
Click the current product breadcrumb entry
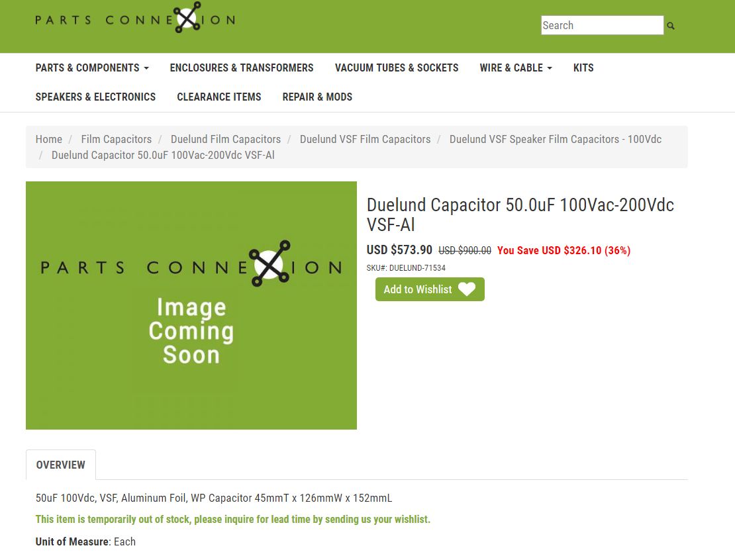click(163, 155)
